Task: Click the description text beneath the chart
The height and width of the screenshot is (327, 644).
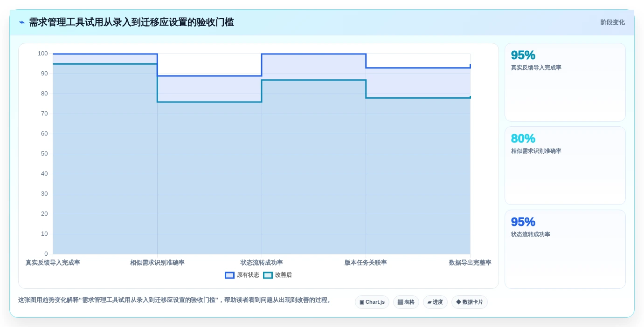Action: click(x=175, y=300)
